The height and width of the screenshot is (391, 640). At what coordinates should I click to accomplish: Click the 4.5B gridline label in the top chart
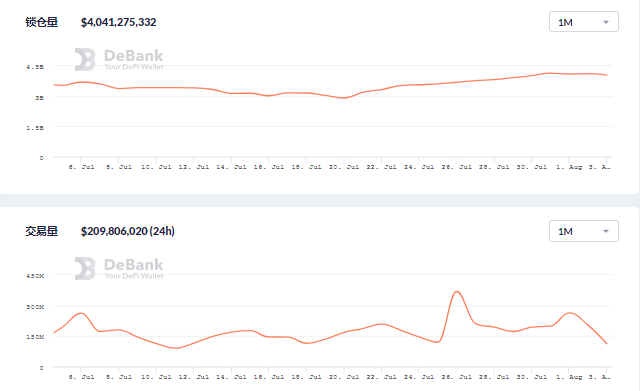pyautogui.click(x=35, y=67)
